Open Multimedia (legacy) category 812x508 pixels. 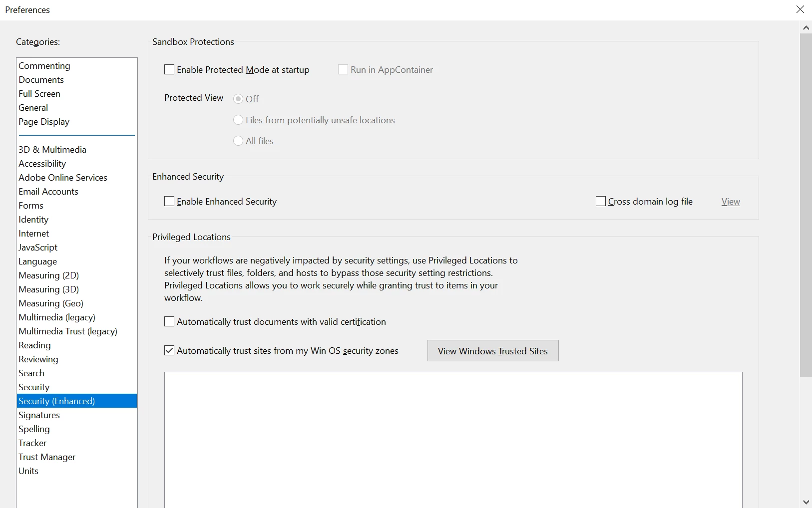pyautogui.click(x=77, y=317)
